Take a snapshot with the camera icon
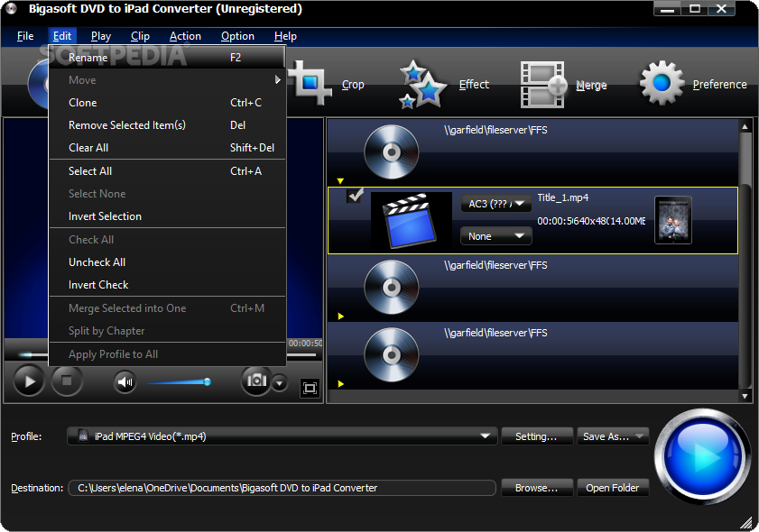This screenshot has height=532, width=759. click(x=256, y=381)
